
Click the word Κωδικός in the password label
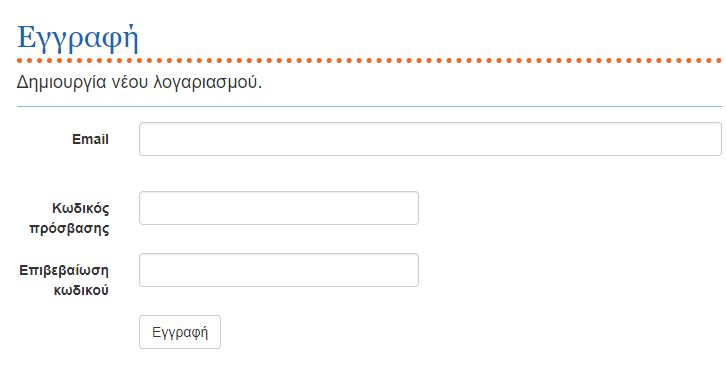point(81,208)
